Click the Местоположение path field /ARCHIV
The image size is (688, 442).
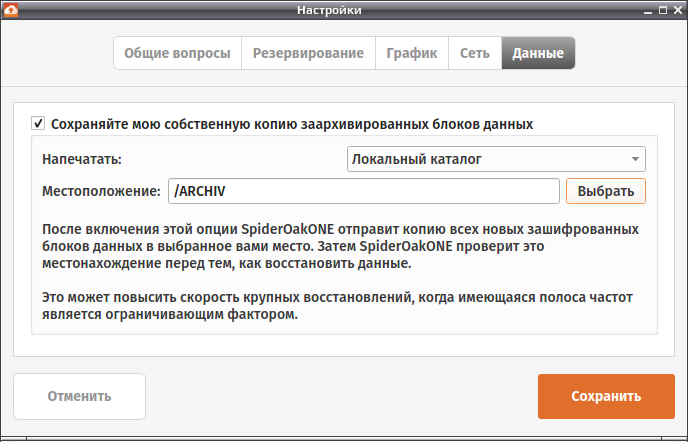click(364, 191)
